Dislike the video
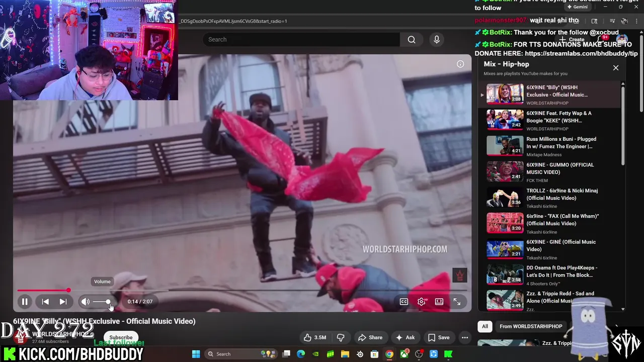Image resolution: width=644 pixels, height=362 pixels. pyautogui.click(x=341, y=337)
